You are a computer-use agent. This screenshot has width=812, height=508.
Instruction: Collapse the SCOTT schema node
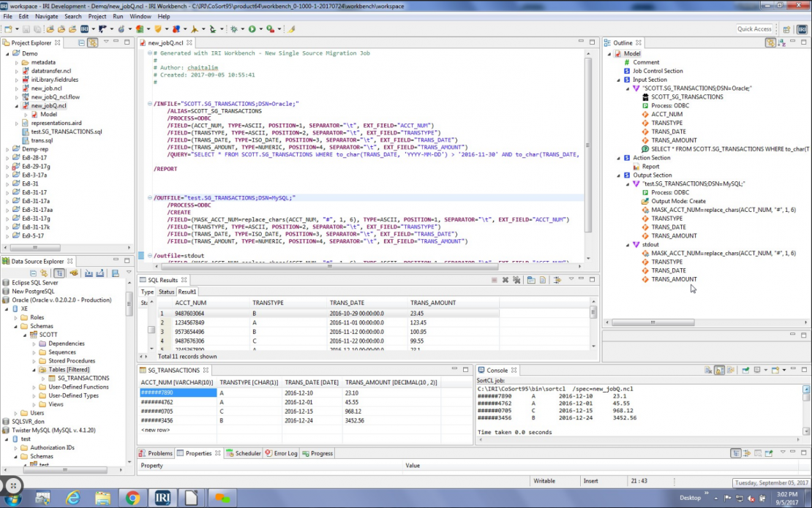25,335
